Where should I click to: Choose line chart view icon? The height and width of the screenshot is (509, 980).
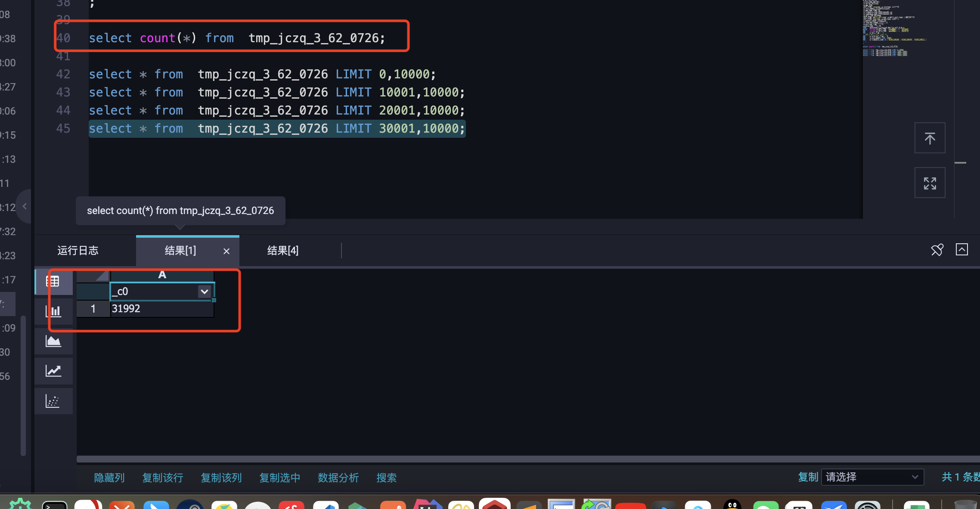coord(53,371)
